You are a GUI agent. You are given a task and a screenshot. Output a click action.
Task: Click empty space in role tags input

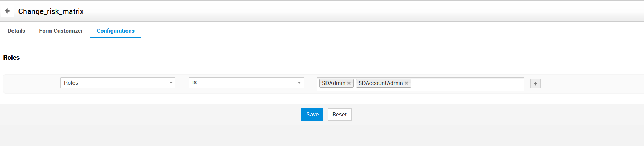coord(467,84)
